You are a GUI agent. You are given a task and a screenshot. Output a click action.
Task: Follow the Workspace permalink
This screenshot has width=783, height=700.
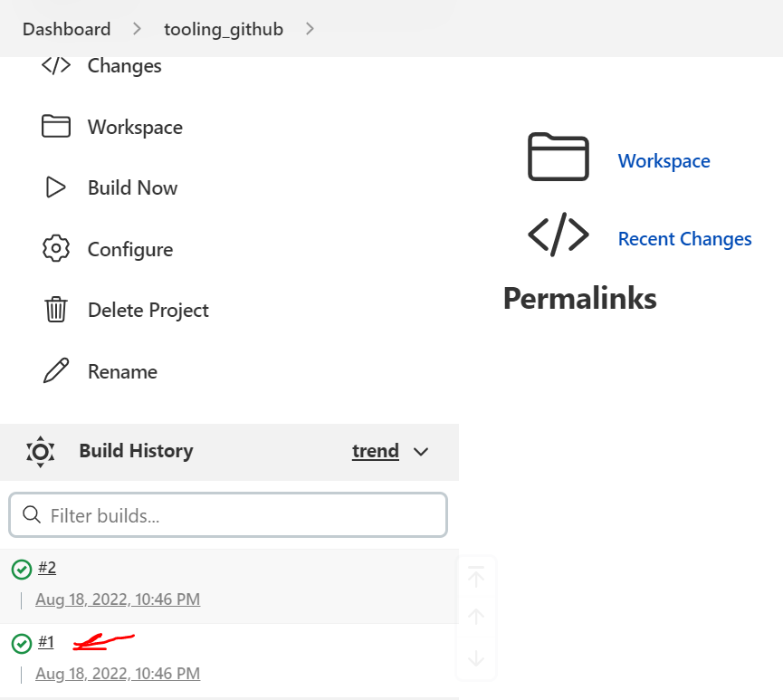pyautogui.click(x=664, y=160)
